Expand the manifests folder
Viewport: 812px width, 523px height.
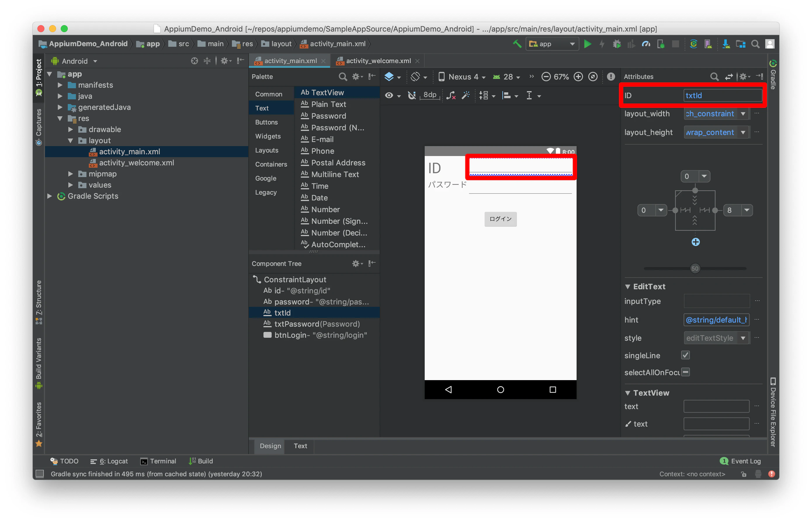click(60, 85)
